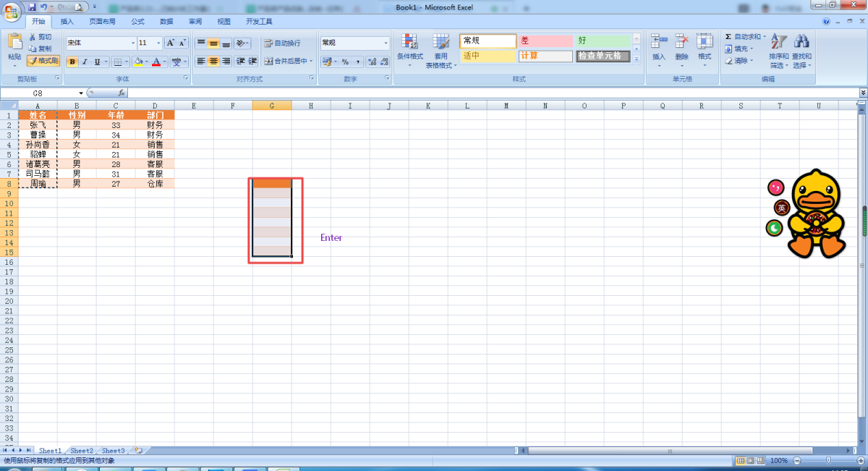This screenshot has height=471, width=868.
Task: Toggle Italic formatting
Action: click(x=85, y=62)
